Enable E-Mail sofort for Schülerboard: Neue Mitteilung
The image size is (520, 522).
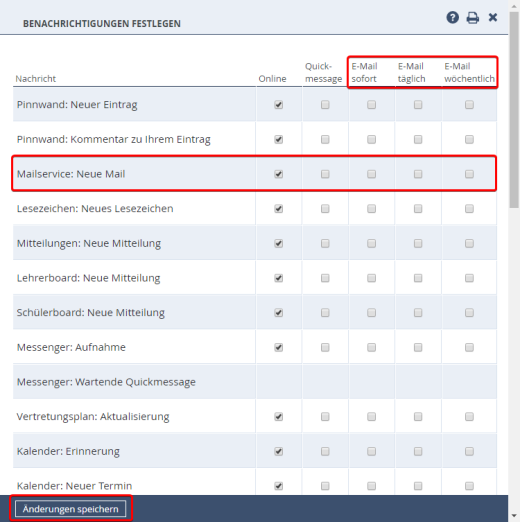[x=371, y=313]
